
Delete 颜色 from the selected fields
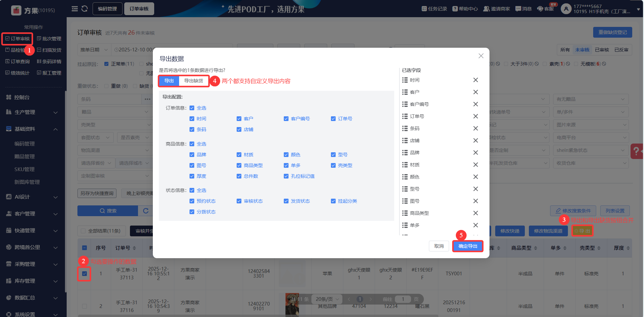click(x=476, y=177)
